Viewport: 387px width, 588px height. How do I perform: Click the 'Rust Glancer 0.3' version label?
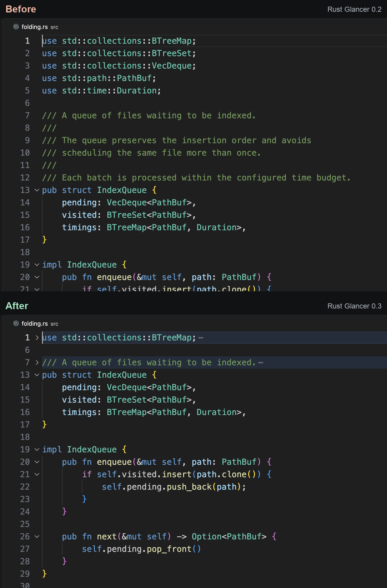click(354, 306)
